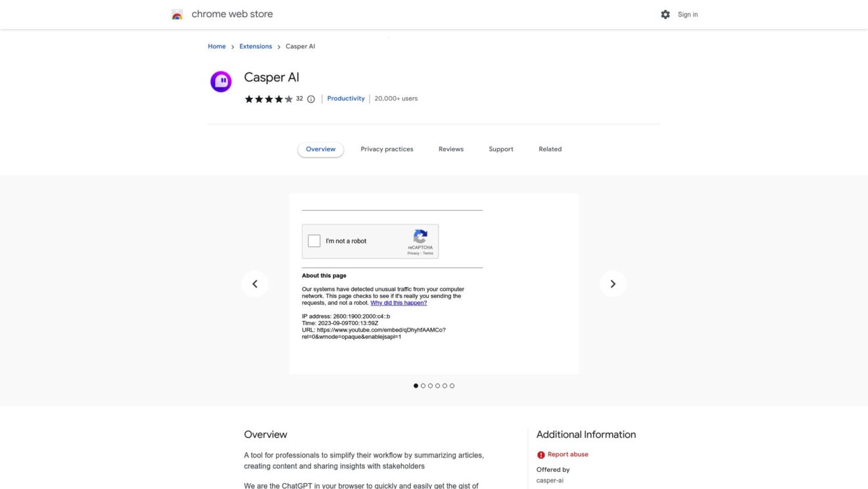Select the Support tab

500,149
